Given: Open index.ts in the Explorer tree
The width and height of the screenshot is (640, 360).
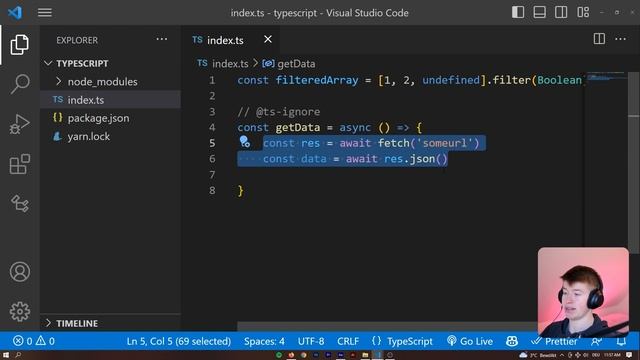Looking at the screenshot, I should tap(110, 100).
